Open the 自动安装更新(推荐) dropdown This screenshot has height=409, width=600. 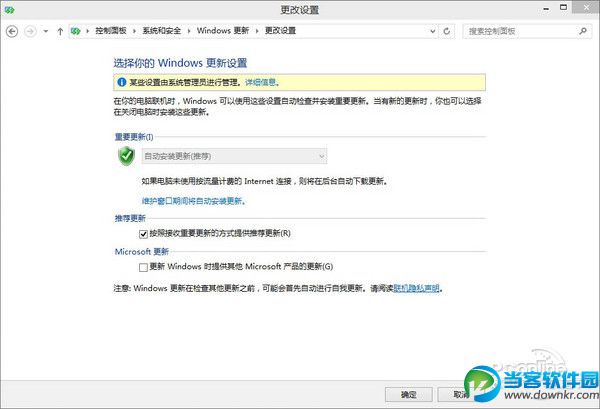coord(234,156)
